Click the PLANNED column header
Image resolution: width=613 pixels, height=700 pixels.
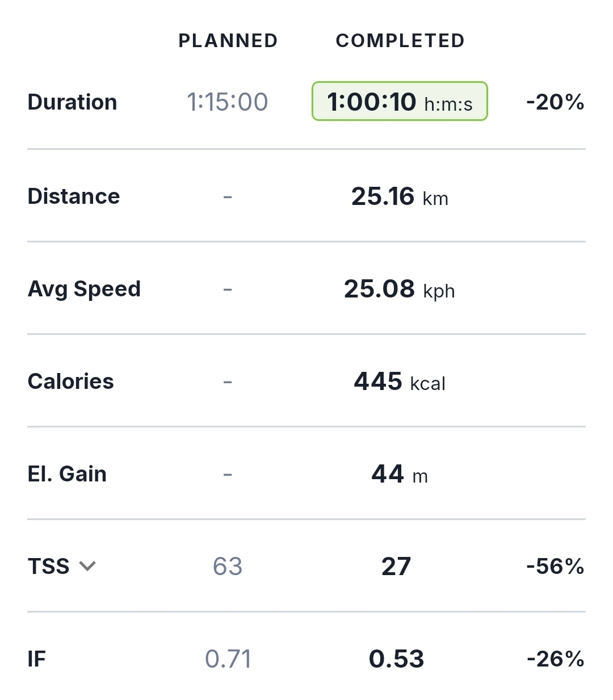point(228,41)
